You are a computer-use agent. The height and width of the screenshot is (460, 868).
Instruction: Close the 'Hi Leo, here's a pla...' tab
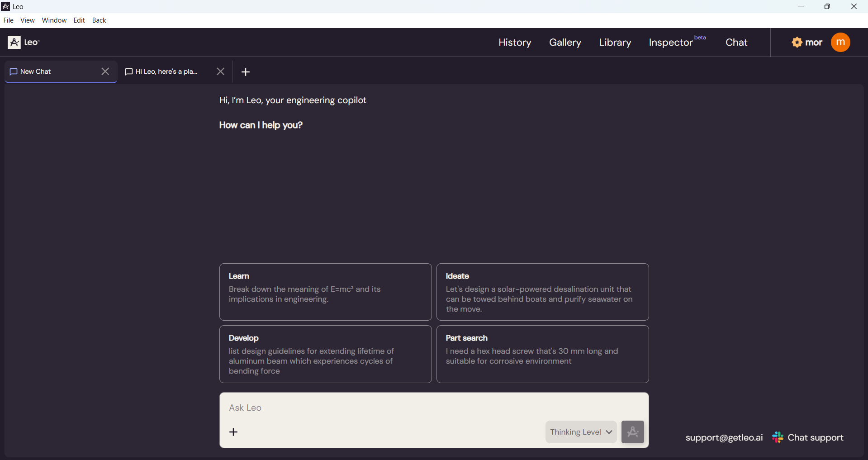coord(220,71)
